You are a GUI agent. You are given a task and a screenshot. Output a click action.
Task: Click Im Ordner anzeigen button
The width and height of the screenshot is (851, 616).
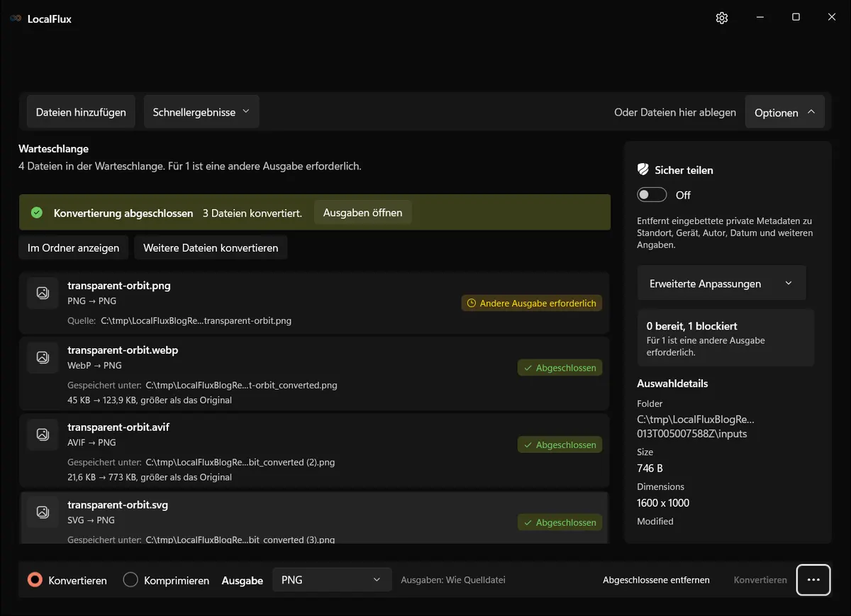73,248
